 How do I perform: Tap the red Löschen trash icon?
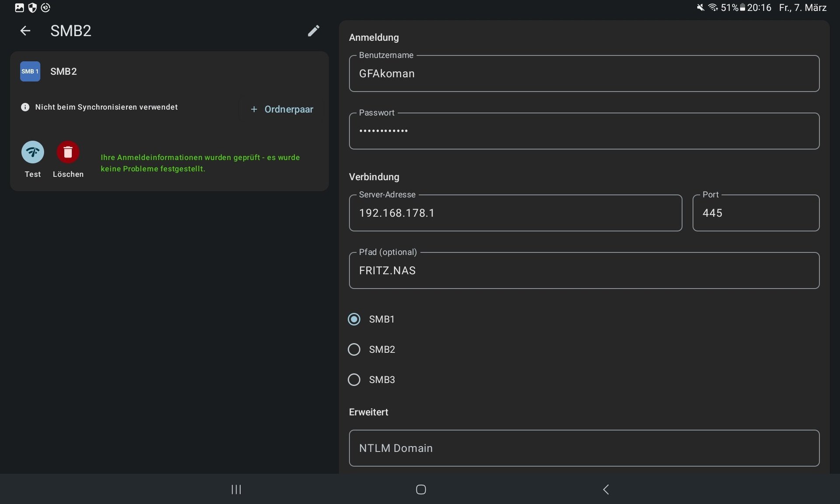[x=68, y=152]
